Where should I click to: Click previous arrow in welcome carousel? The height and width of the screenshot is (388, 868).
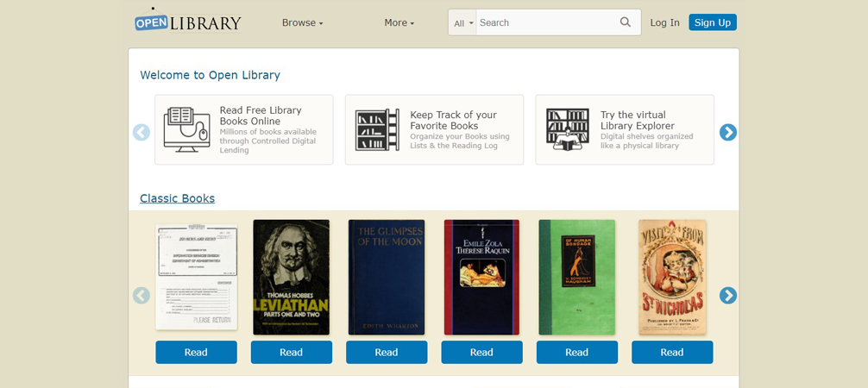click(x=142, y=132)
